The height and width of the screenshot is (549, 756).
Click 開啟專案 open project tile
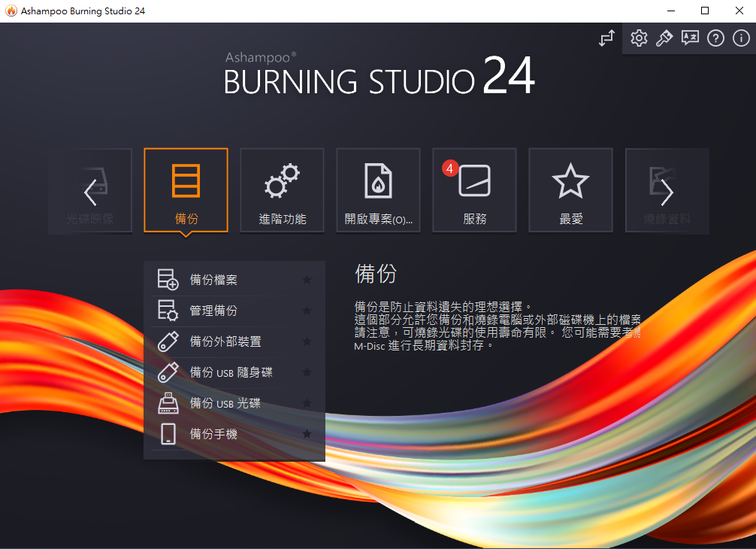(x=378, y=190)
